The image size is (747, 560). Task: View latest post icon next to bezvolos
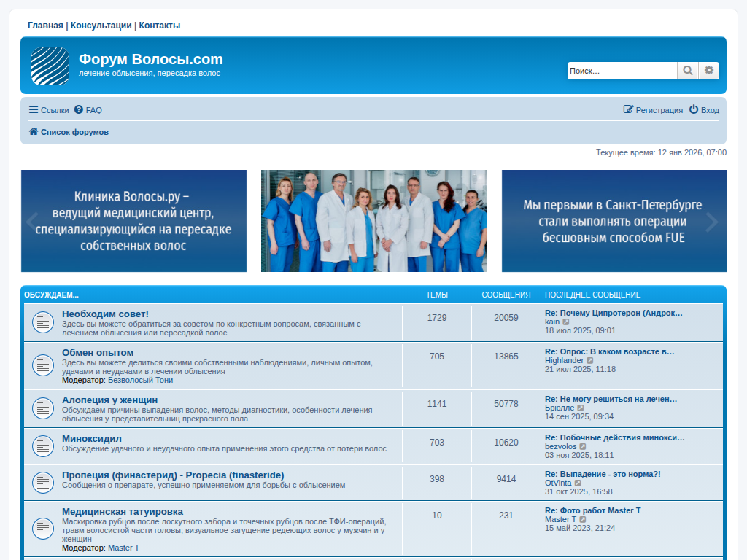tap(583, 447)
